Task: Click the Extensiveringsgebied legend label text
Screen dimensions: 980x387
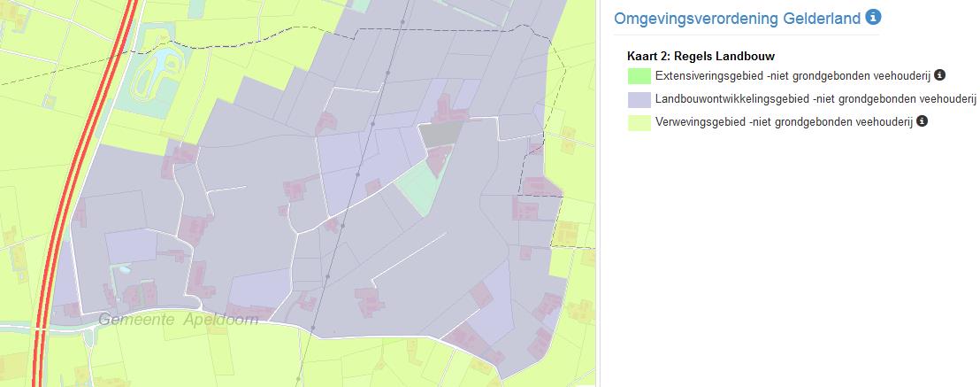Action: (793, 76)
